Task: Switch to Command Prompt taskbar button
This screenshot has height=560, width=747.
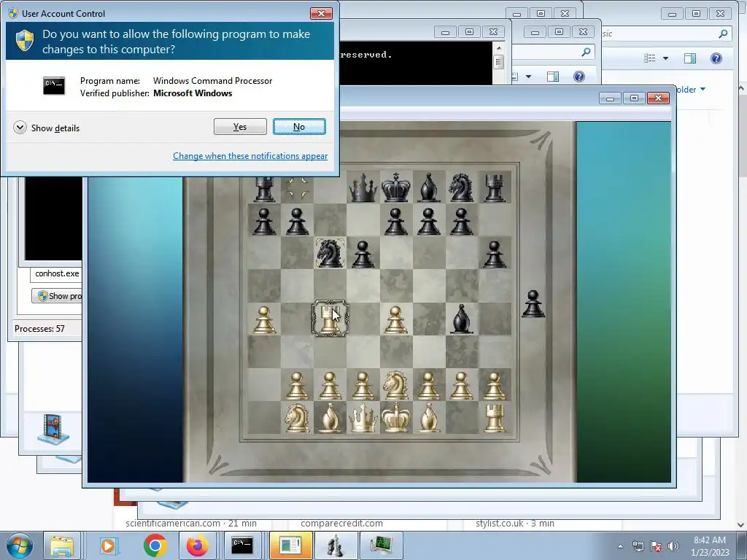Action: coord(242,545)
